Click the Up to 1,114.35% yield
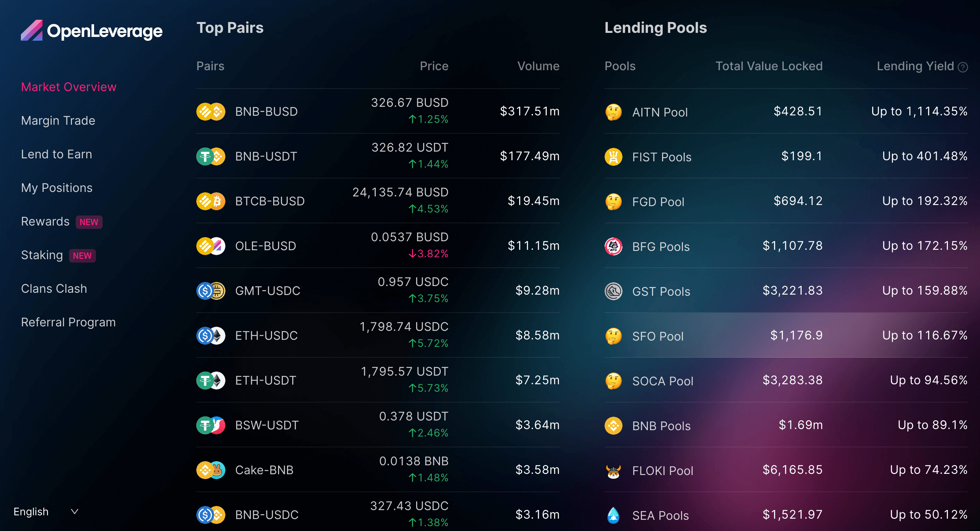 [x=919, y=111]
